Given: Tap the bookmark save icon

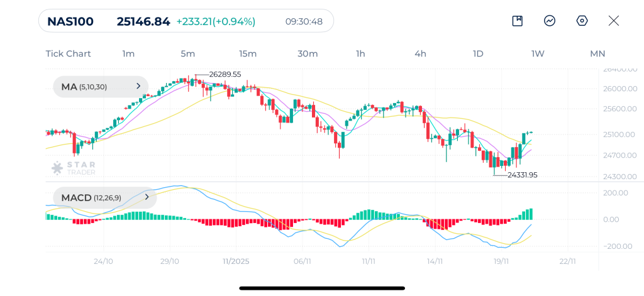Looking at the screenshot, I should (517, 21).
